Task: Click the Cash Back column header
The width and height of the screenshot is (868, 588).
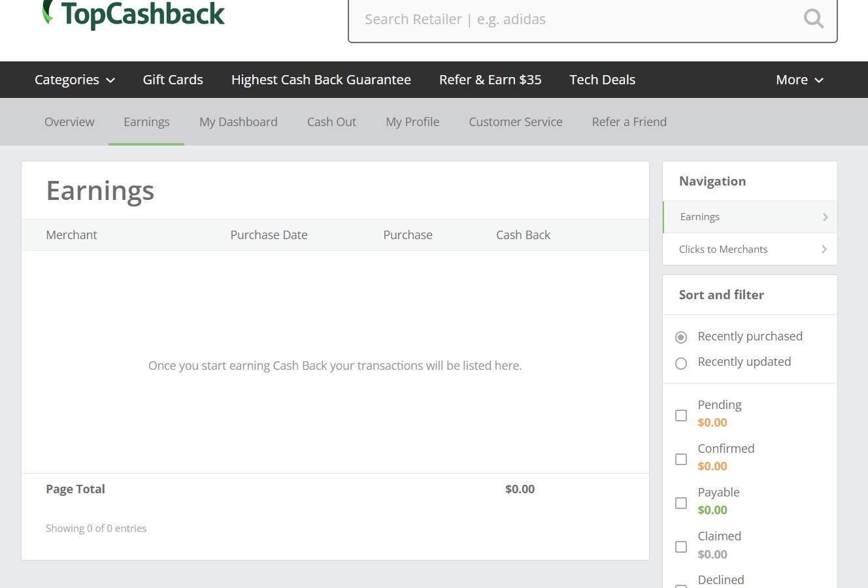Action: coord(523,235)
